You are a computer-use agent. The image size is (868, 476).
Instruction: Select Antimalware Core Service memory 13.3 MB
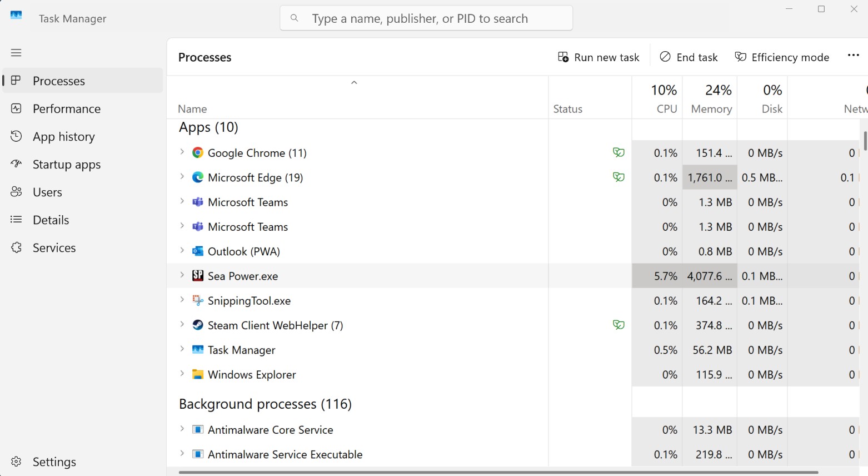712,430
